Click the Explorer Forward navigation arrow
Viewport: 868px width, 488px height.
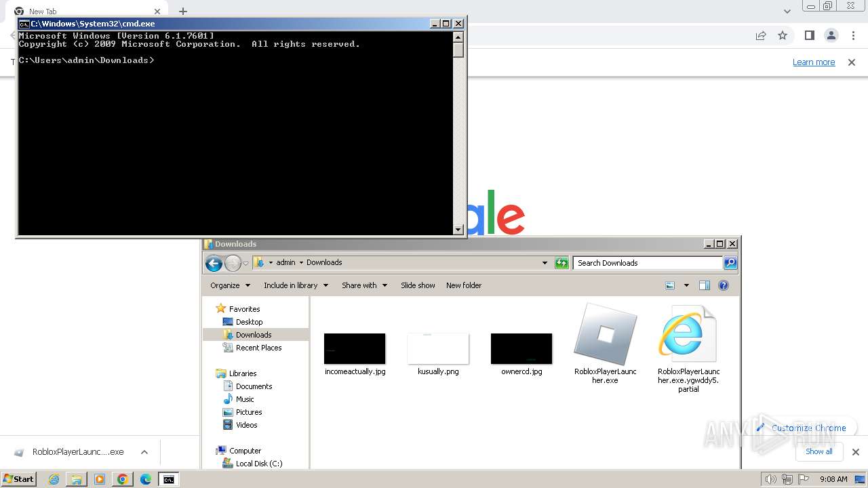pyautogui.click(x=233, y=263)
